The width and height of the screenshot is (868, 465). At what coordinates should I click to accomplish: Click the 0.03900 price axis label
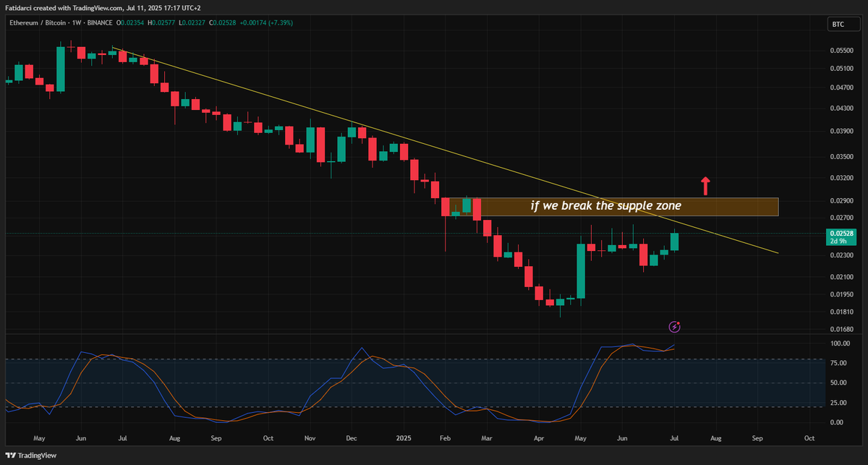click(842, 132)
